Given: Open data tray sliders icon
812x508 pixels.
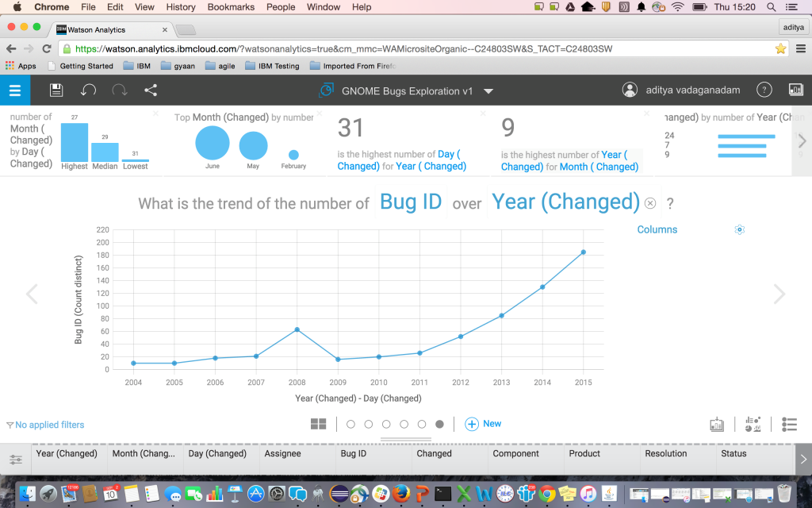Looking at the screenshot, I should tap(15, 460).
